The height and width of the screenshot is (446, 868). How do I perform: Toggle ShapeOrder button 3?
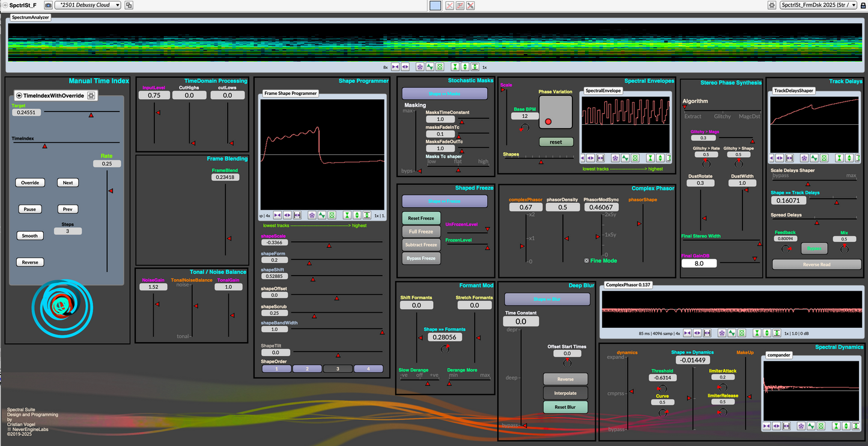[338, 369]
